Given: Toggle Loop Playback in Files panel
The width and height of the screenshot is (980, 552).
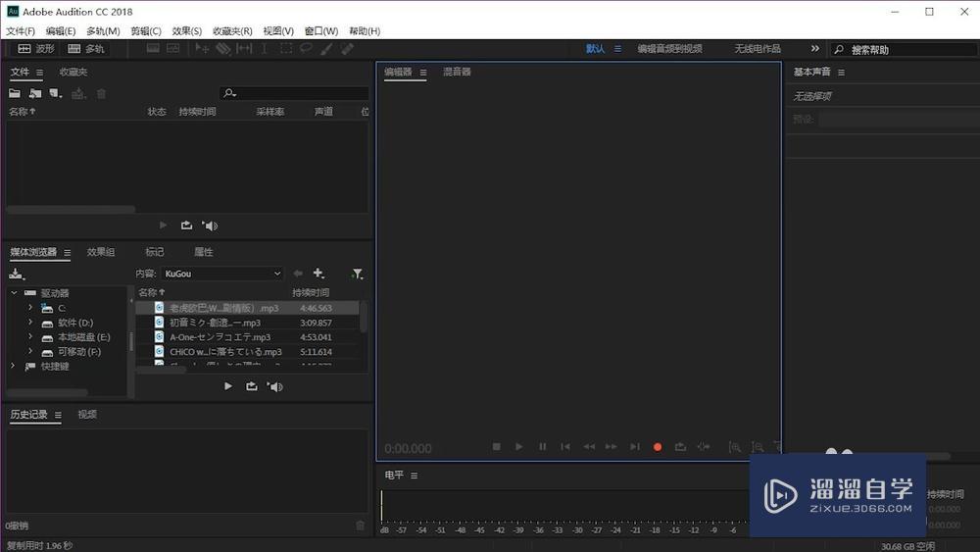Looking at the screenshot, I should coord(186,226).
